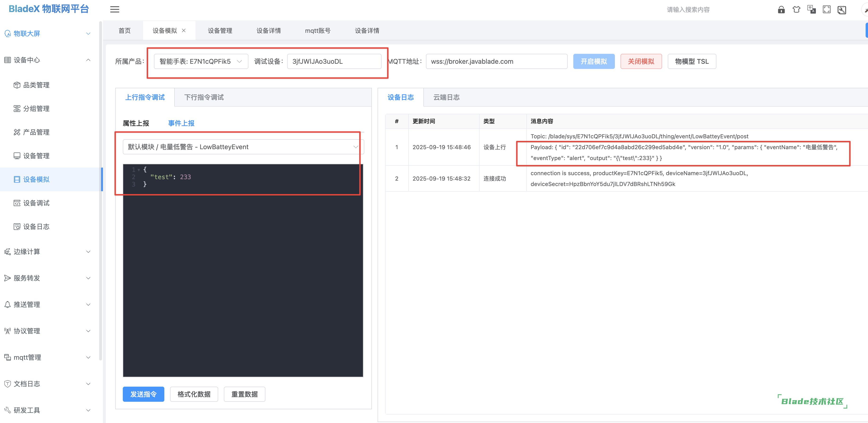Switch to the 设备管理 page tab
868x423 pixels.
pyautogui.click(x=220, y=31)
